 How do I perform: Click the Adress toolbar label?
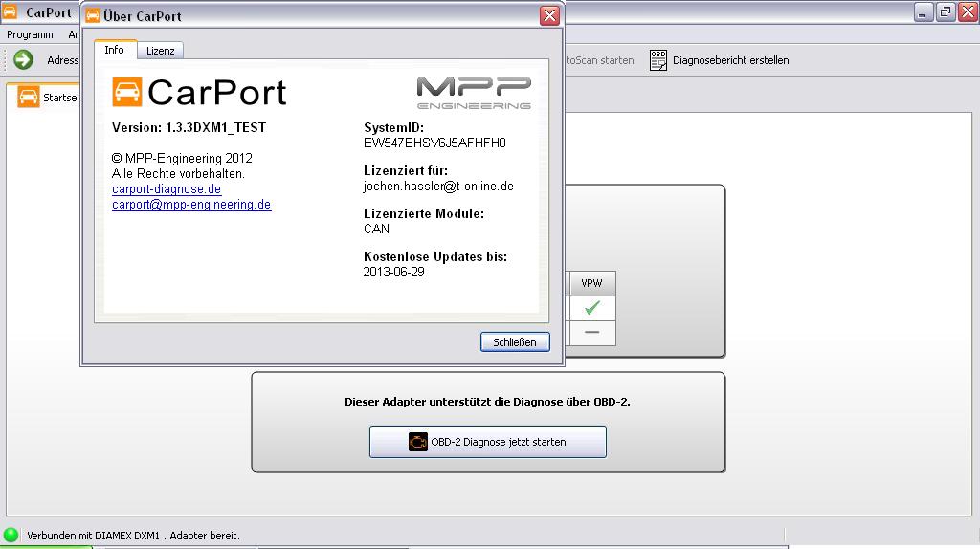pos(63,60)
